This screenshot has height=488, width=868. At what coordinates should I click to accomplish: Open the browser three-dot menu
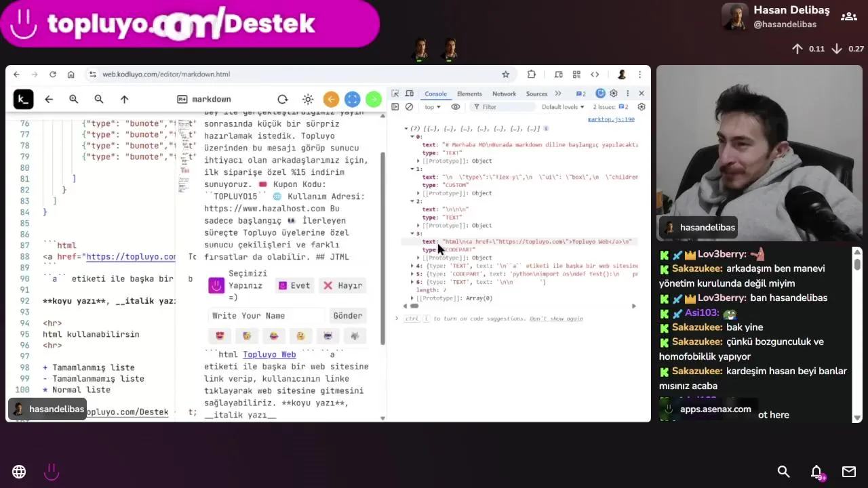tap(639, 75)
